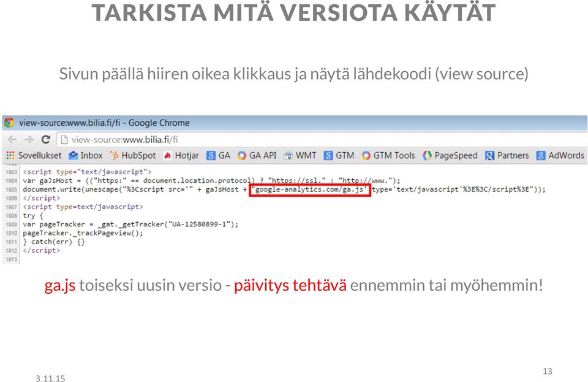The width and height of the screenshot is (588, 382).
Task: Click the '</script>' tag on line 1912
Action: pos(41,251)
